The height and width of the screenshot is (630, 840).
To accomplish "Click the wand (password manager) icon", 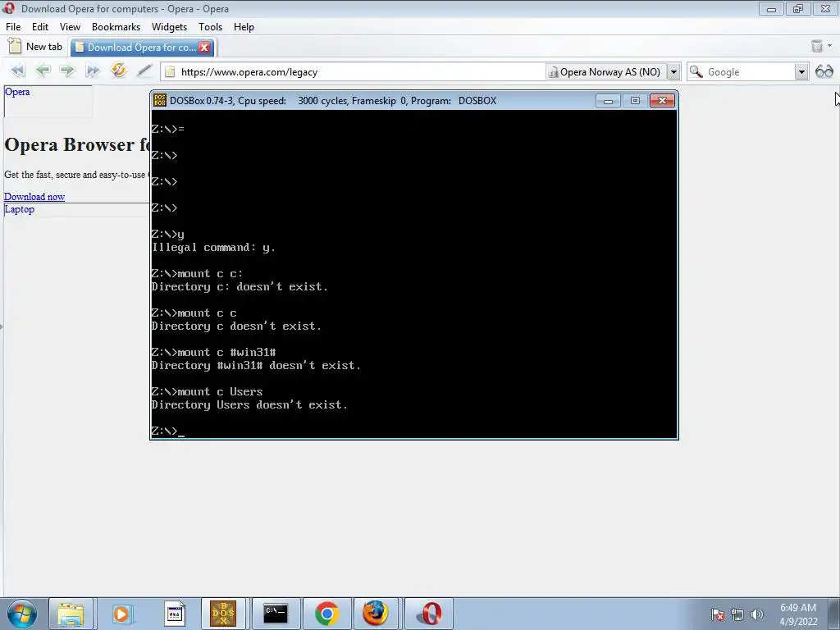I will click(144, 71).
